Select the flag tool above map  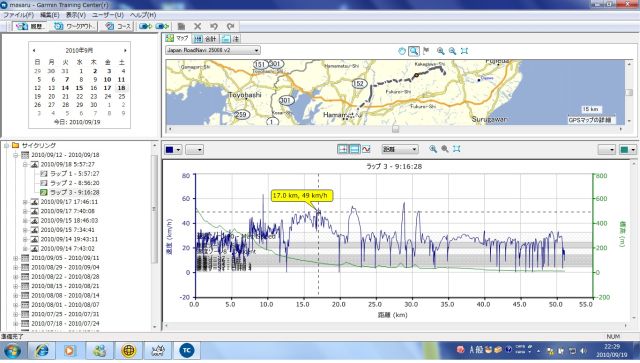(x=426, y=51)
